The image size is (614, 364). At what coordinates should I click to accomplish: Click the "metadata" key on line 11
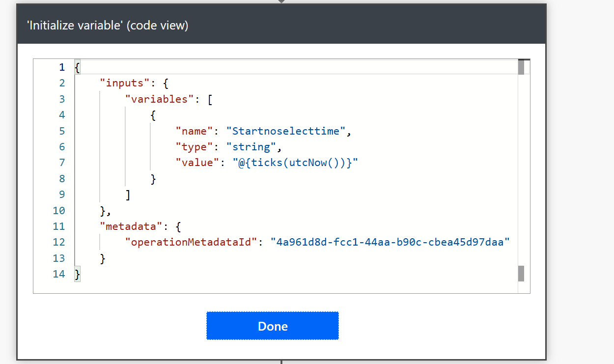tap(131, 226)
